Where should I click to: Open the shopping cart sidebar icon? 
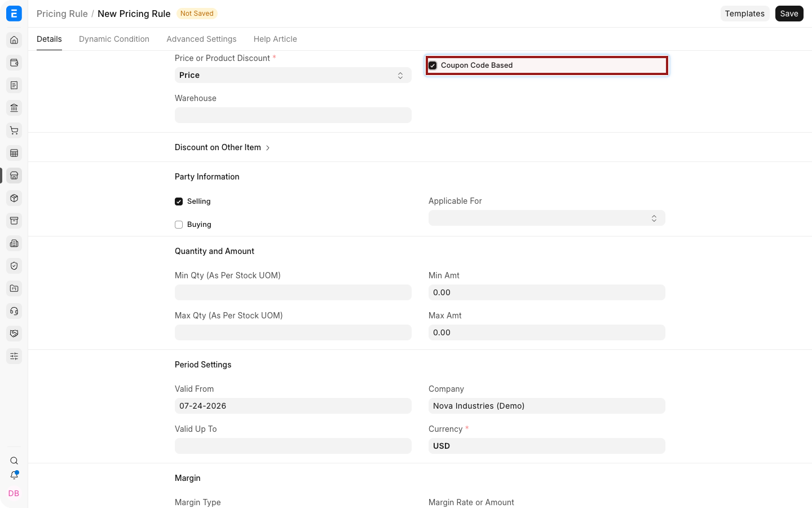pos(14,130)
